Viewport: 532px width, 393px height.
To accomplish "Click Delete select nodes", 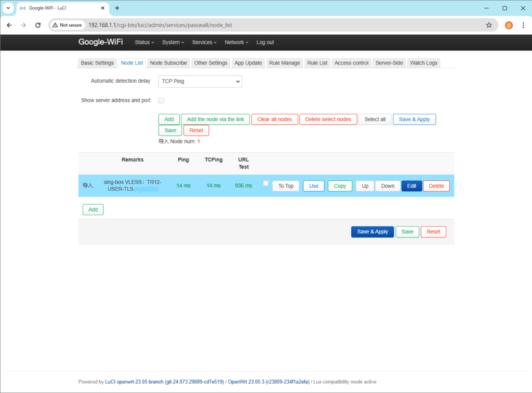I will (328, 120).
